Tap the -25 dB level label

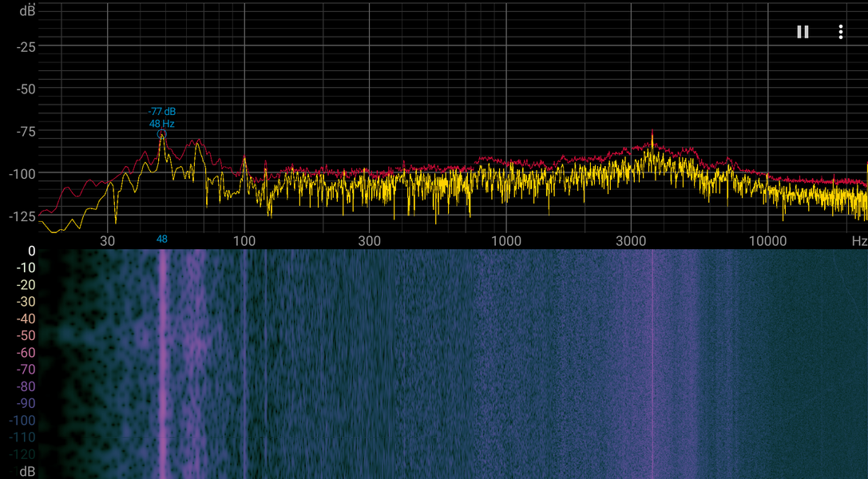(x=26, y=47)
